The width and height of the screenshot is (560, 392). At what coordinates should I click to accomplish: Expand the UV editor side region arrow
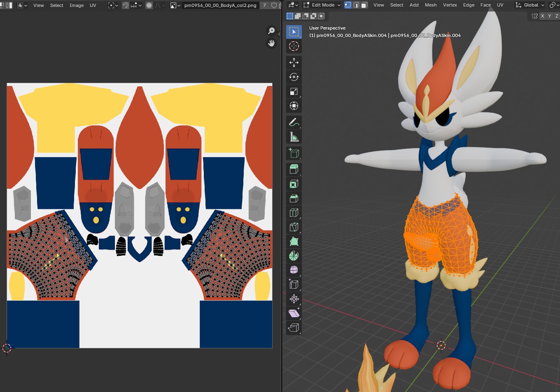click(x=279, y=34)
